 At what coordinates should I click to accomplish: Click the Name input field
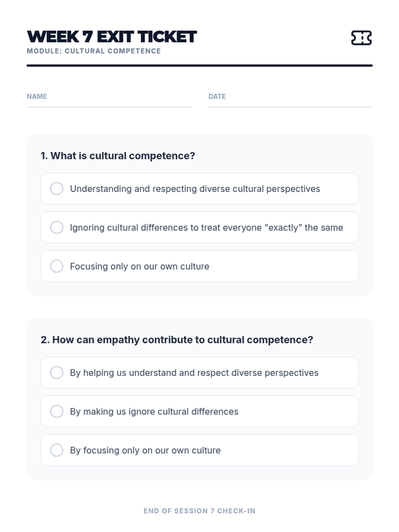click(x=108, y=101)
